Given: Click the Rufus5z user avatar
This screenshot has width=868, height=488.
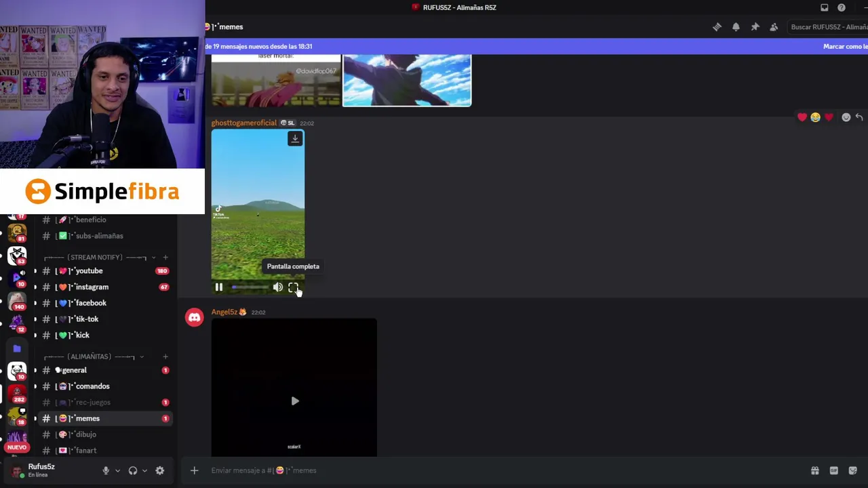Looking at the screenshot, I should pyautogui.click(x=16, y=470).
